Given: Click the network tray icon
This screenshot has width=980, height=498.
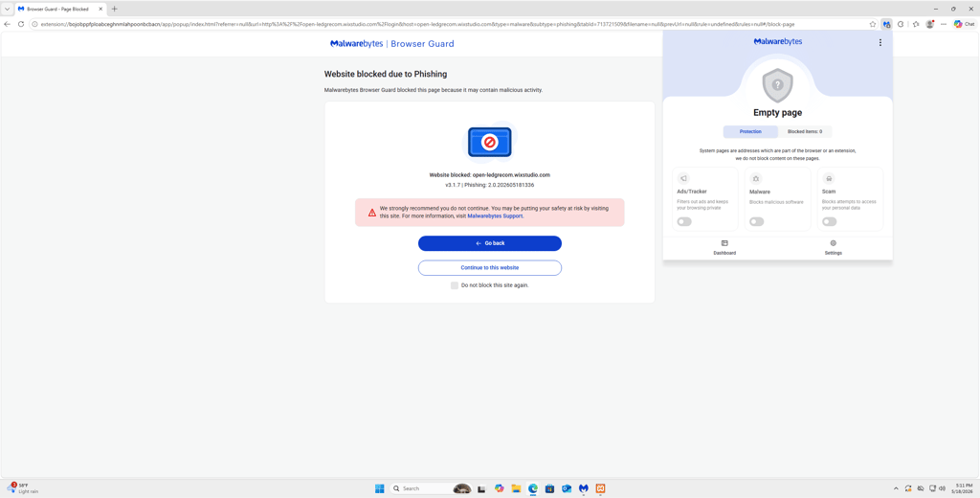Looking at the screenshot, I should tap(932, 488).
